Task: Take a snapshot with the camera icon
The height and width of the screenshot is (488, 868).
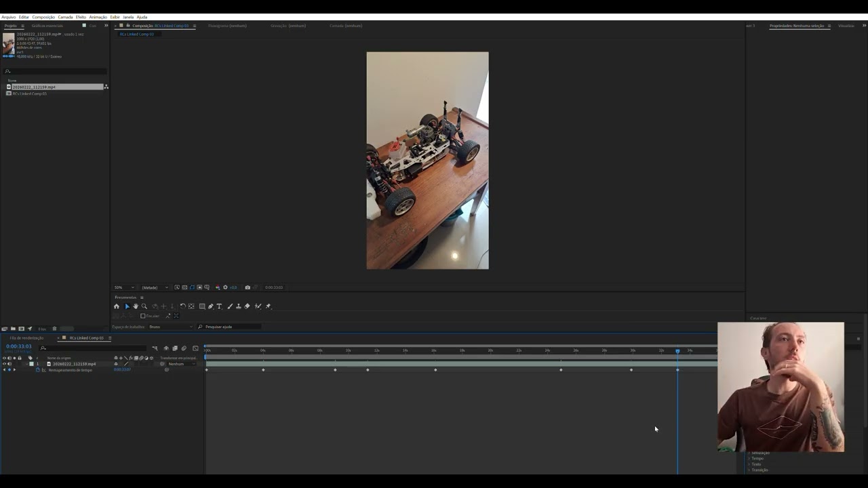Action: [x=248, y=287]
